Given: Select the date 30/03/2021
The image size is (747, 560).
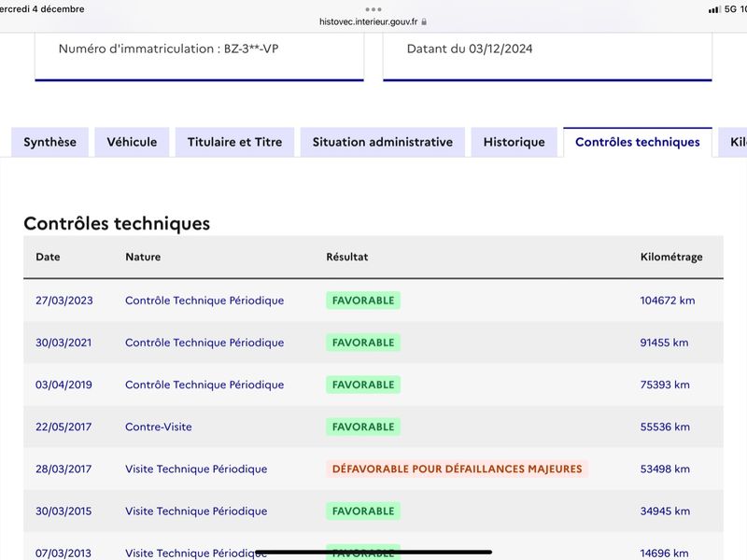Looking at the screenshot, I should pos(63,343).
